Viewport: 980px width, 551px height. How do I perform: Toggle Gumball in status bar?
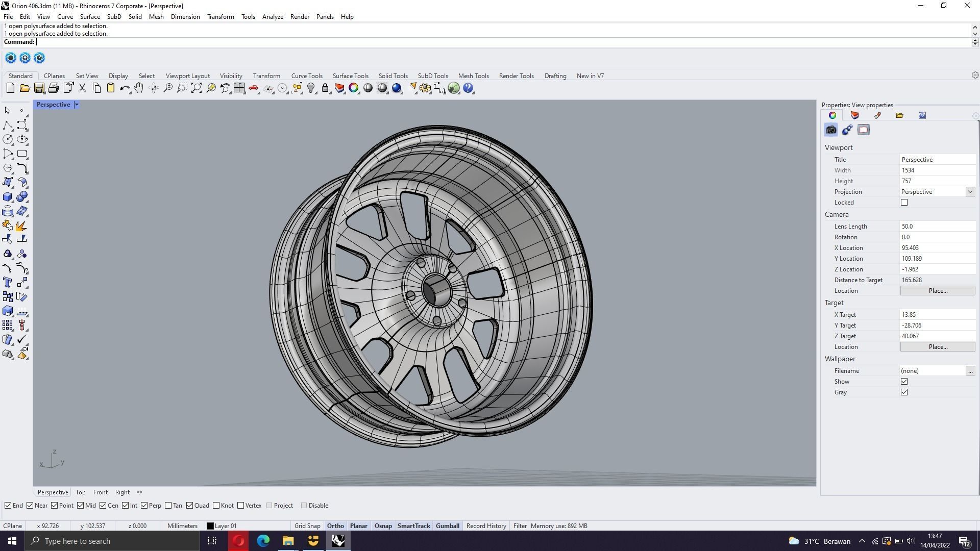448,526
